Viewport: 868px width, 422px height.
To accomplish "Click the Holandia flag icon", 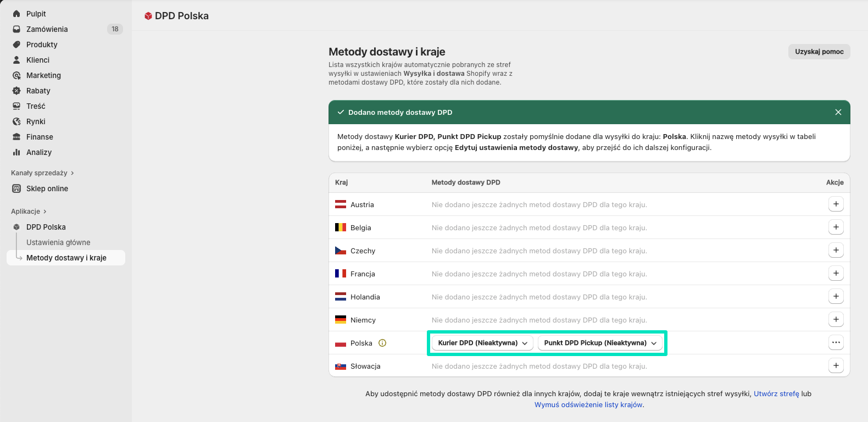I will pos(341,297).
